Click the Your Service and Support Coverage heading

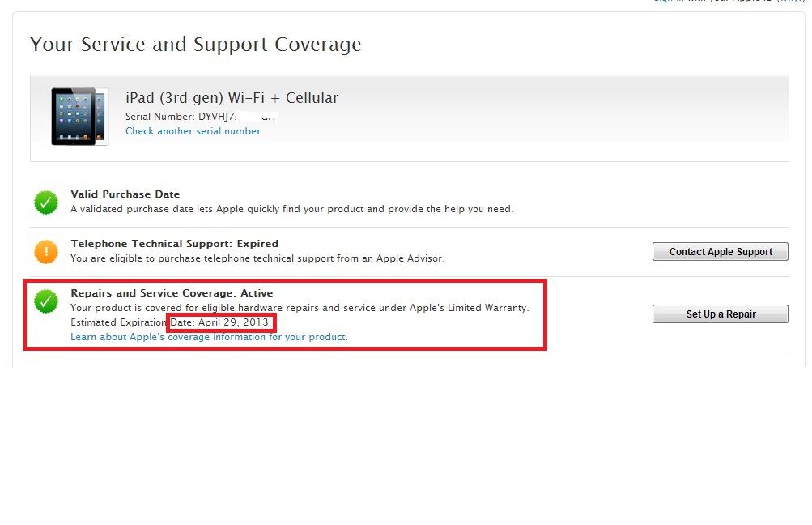[x=195, y=44]
